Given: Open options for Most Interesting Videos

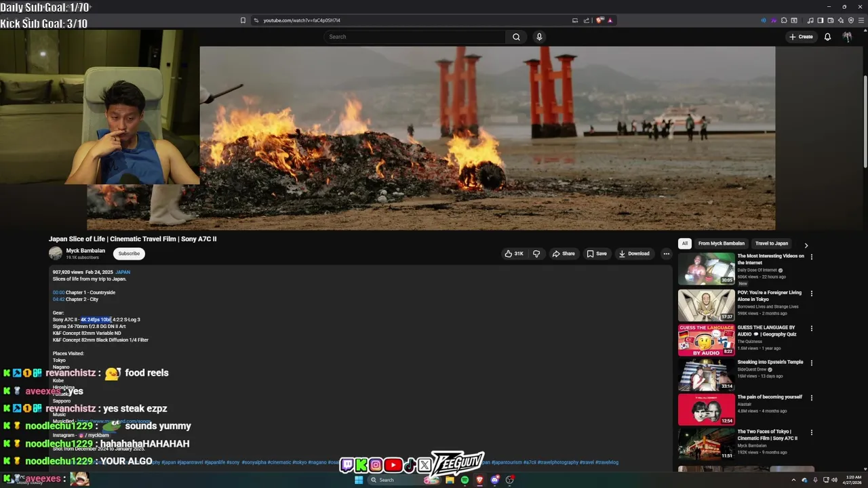Looking at the screenshot, I should pyautogui.click(x=812, y=257).
